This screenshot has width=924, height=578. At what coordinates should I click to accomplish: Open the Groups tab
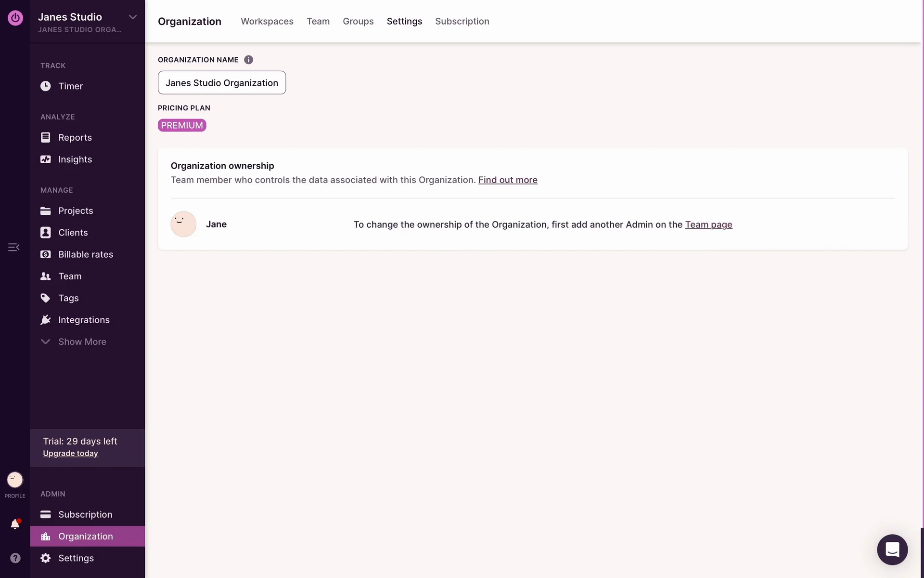[x=358, y=21]
